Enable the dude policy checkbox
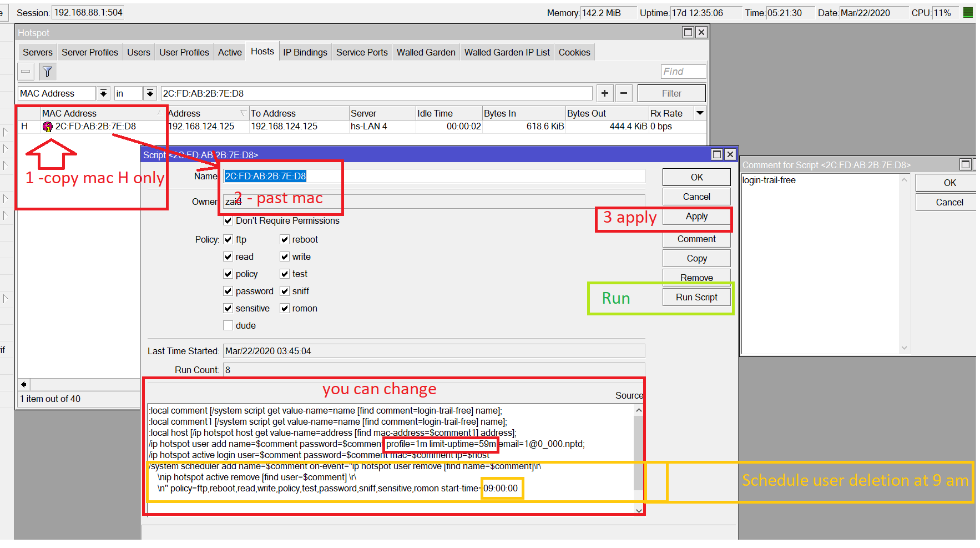The width and height of the screenshot is (980, 548). (x=228, y=325)
